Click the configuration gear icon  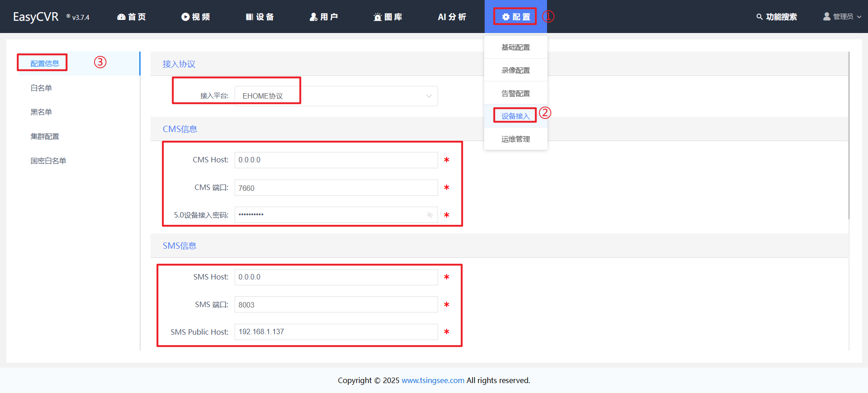505,17
